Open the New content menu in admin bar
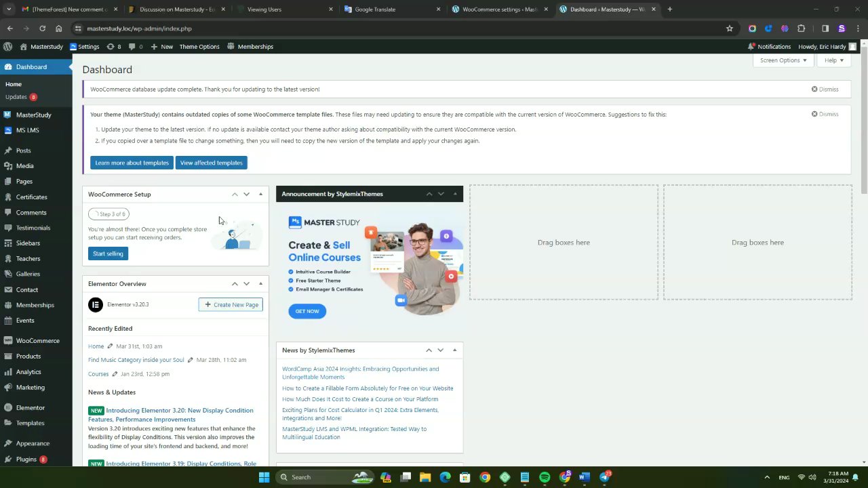This screenshot has height=488, width=868. 162,47
